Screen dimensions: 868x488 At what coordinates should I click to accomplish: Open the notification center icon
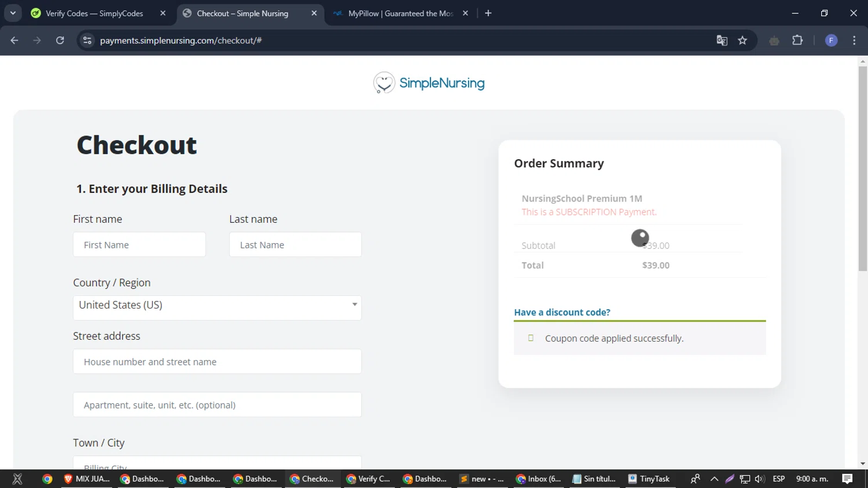point(847,479)
